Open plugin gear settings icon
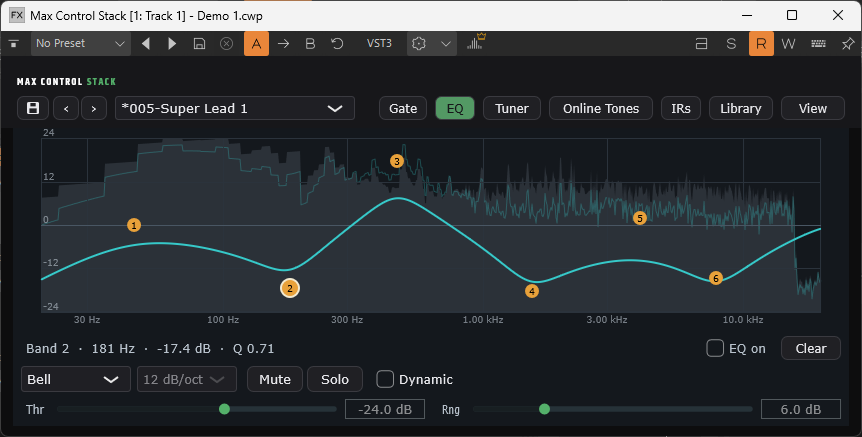862x437 pixels. pos(419,43)
